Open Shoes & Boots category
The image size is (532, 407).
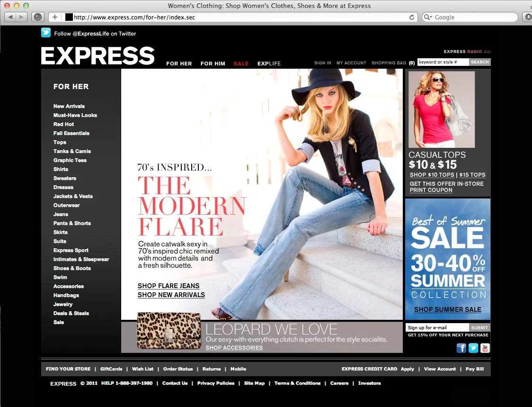pos(72,268)
